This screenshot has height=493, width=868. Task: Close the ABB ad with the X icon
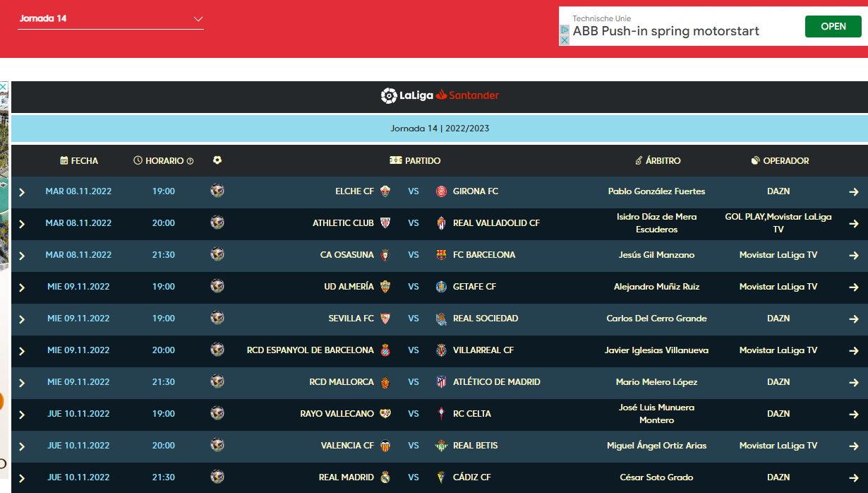tap(565, 40)
